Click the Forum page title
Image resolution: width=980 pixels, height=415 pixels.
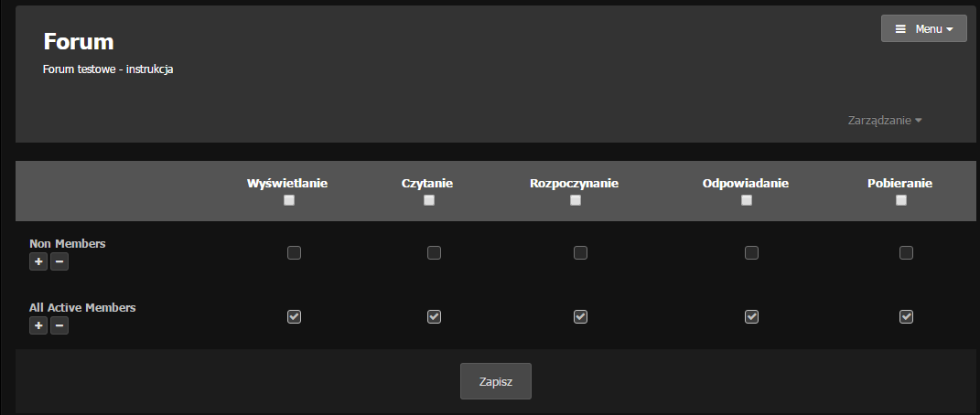click(79, 41)
